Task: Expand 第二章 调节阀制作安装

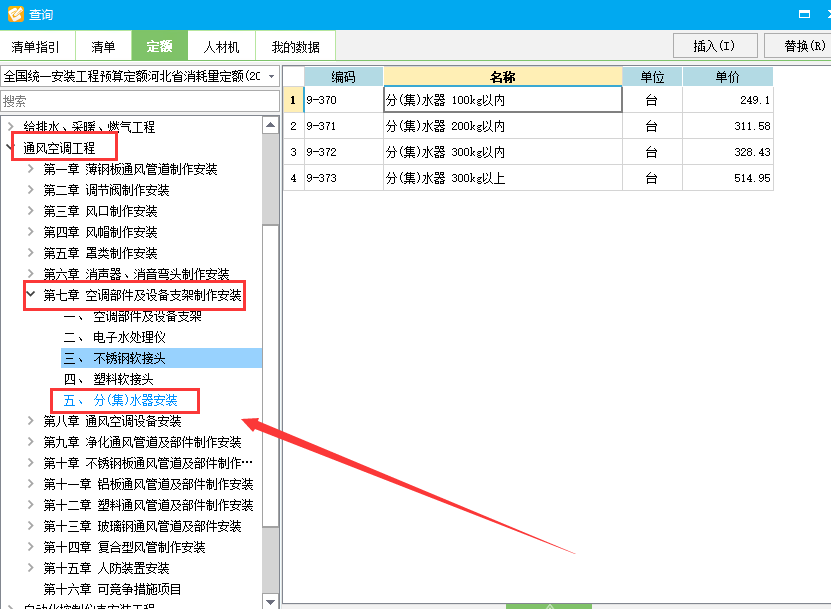Action: pyautogui.click(x=31, y=190)
